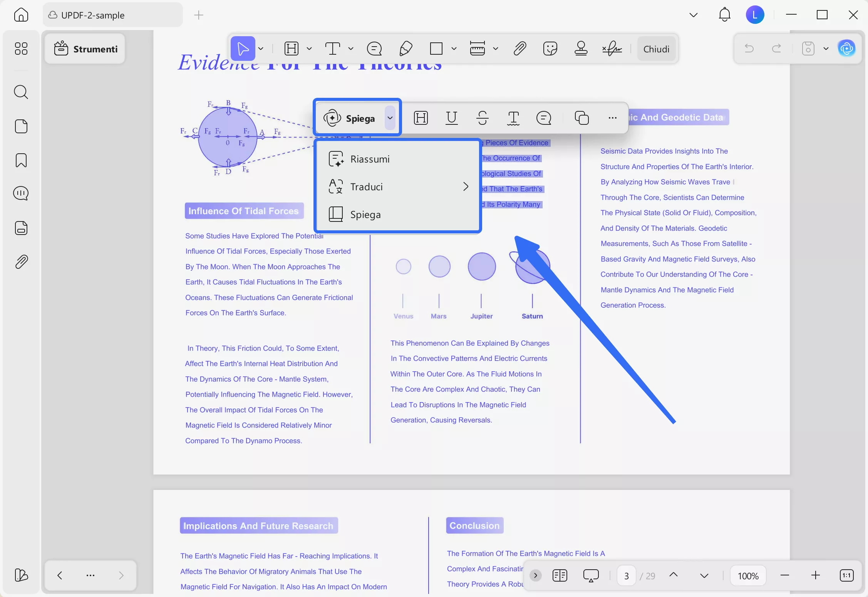Image resolution: width=868 pixels, height=597 pixels.
Task: Click the signature tool icon
Action: coord(612,49)
